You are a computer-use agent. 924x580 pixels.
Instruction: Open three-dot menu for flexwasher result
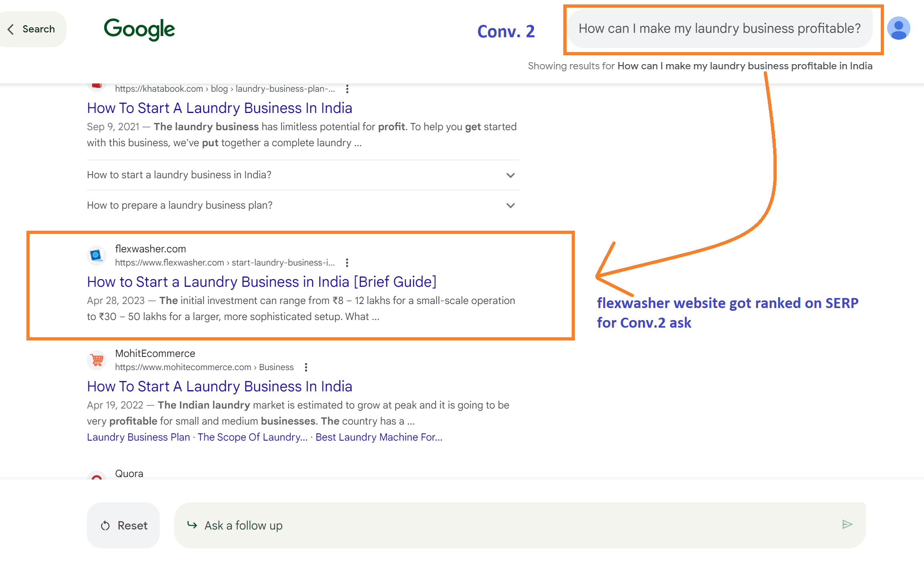347,263
